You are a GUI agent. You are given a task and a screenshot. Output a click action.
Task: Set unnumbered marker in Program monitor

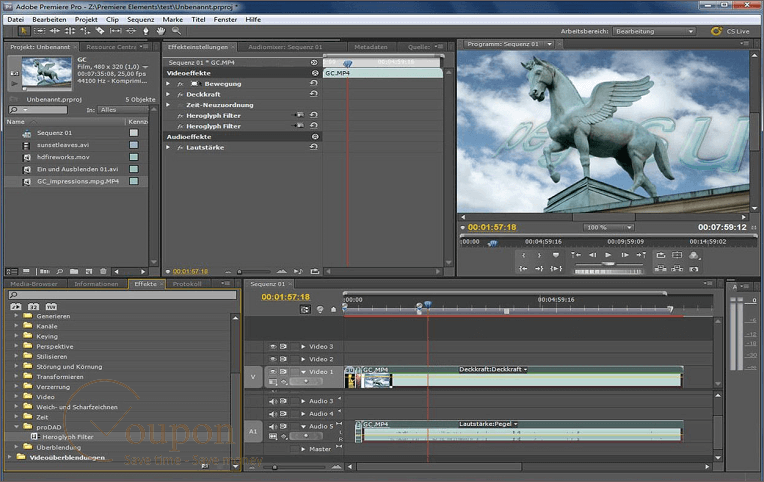[555, 255]
